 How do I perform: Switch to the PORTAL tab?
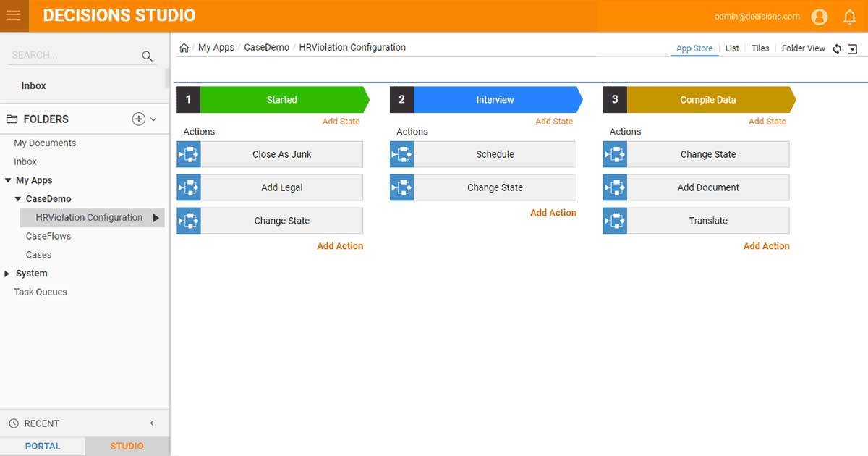click(x=43, y=446)
